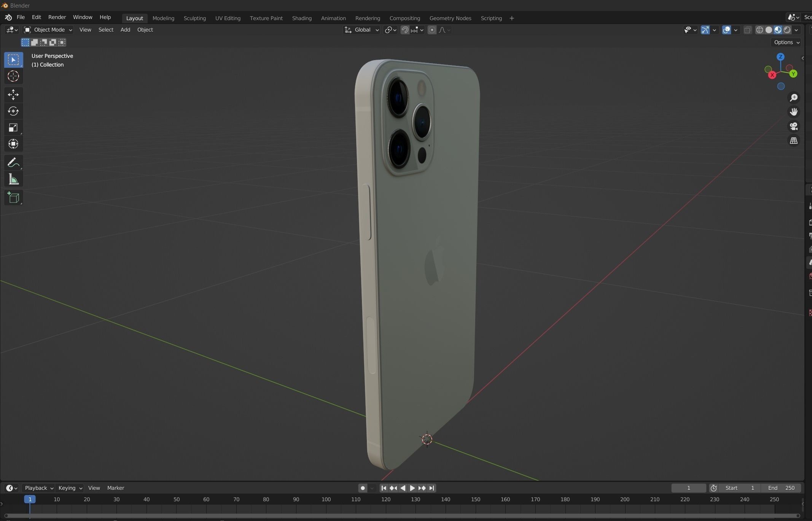Activate the Move tool
Screen dimensions: 812x521
(13, 94)
